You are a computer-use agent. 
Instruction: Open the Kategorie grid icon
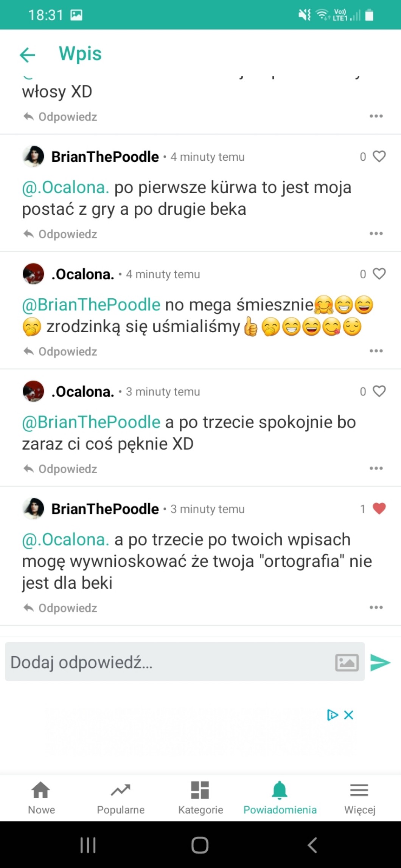point(201,798)
